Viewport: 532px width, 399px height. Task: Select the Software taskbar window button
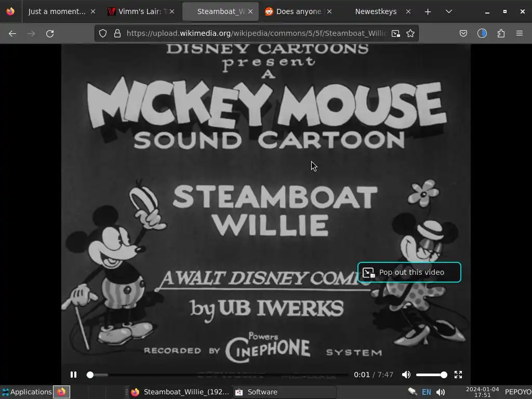tap(284, 392)
